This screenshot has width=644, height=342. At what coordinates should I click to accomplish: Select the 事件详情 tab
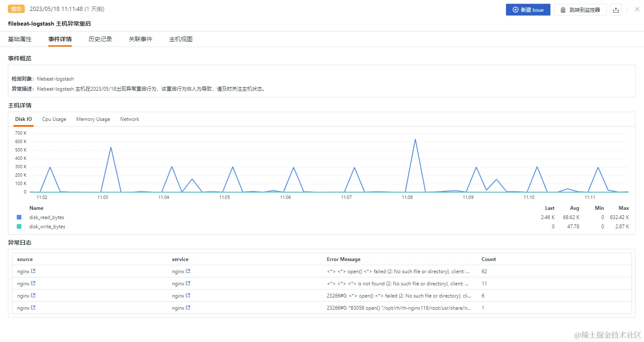[60, 39]
